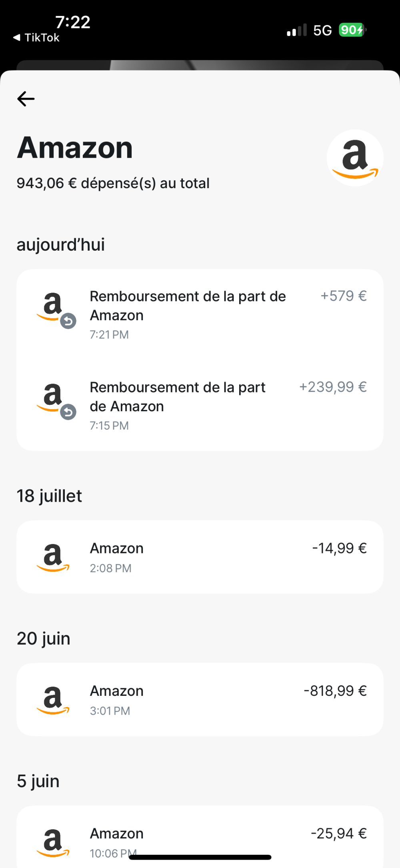400x868 pixels.
Task: Tap Amazon logo on 5 juin transaction
Action: click(x=53, y=842)
